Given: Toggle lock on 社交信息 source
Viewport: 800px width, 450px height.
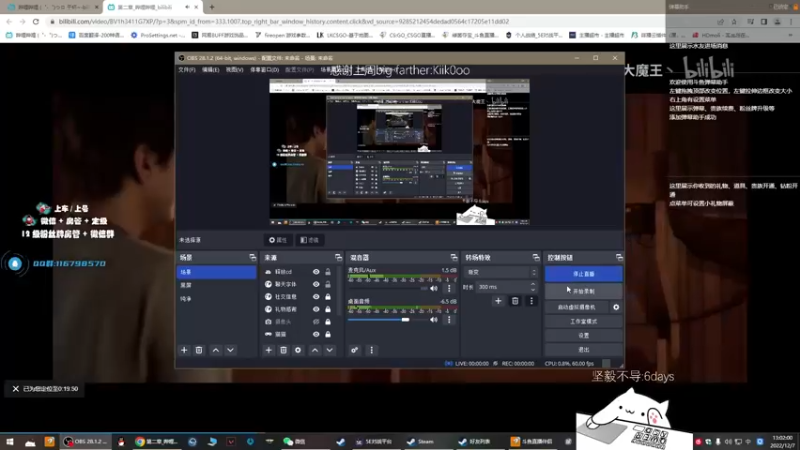Looking at the screenshot, I should 328,296.
